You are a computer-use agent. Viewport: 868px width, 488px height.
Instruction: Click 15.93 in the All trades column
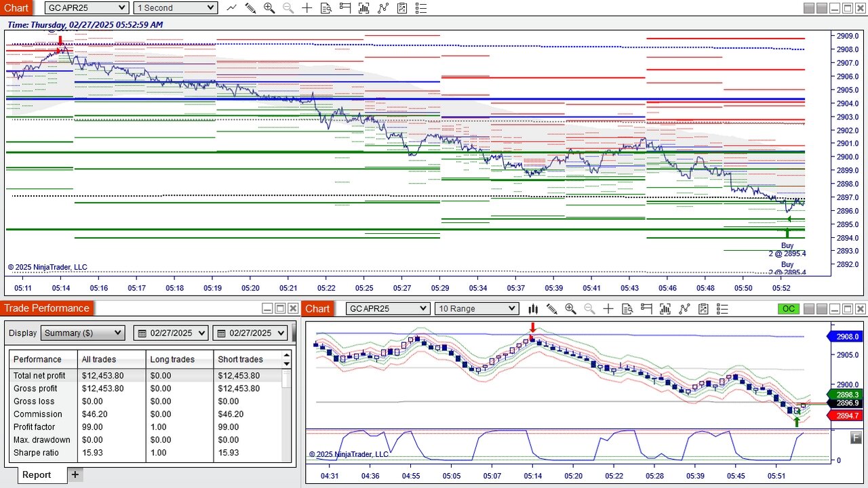92,453
